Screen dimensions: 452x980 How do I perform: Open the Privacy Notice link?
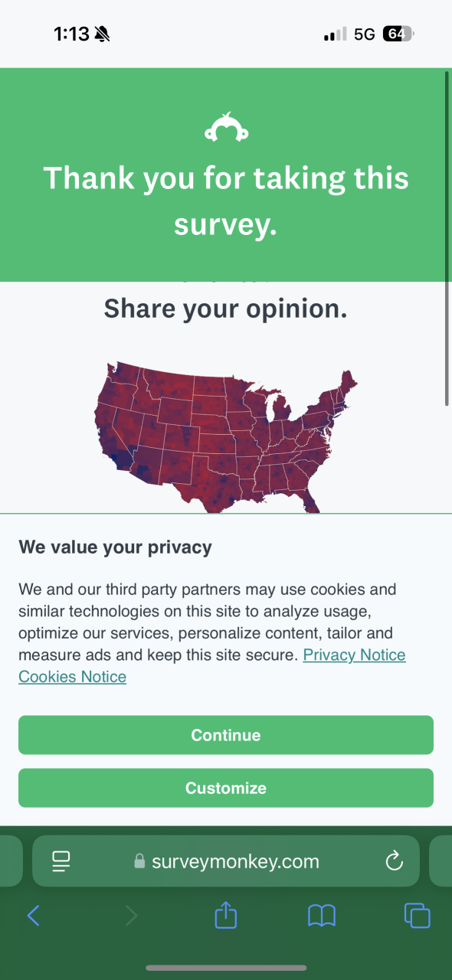click(354, 655)
